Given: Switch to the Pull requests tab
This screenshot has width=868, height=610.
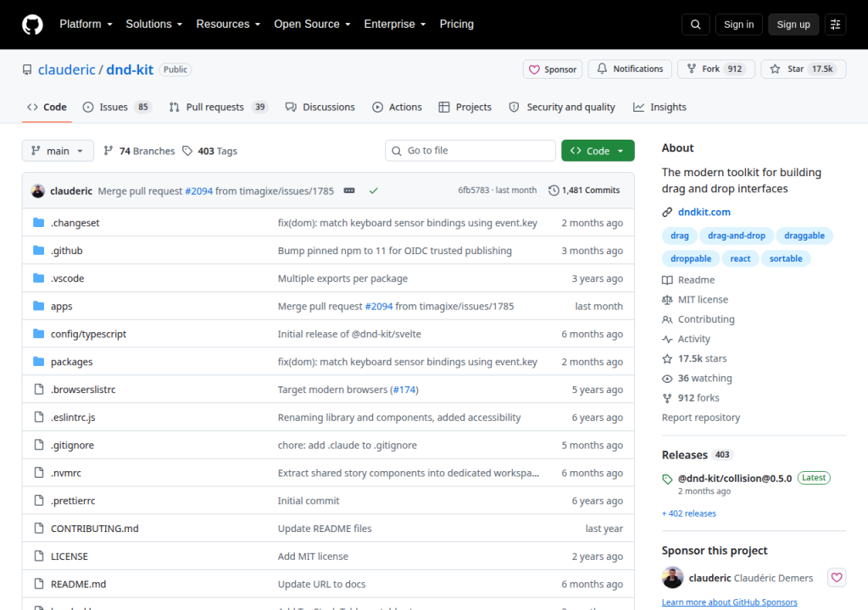Looking at the screenshot, I should [218, 107].
